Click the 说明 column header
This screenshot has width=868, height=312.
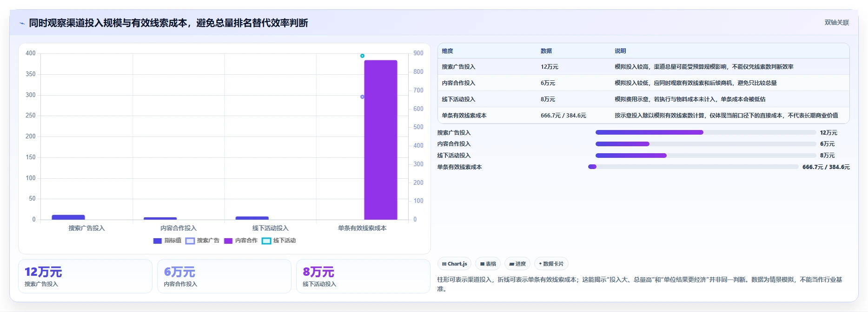pos(620,51)
